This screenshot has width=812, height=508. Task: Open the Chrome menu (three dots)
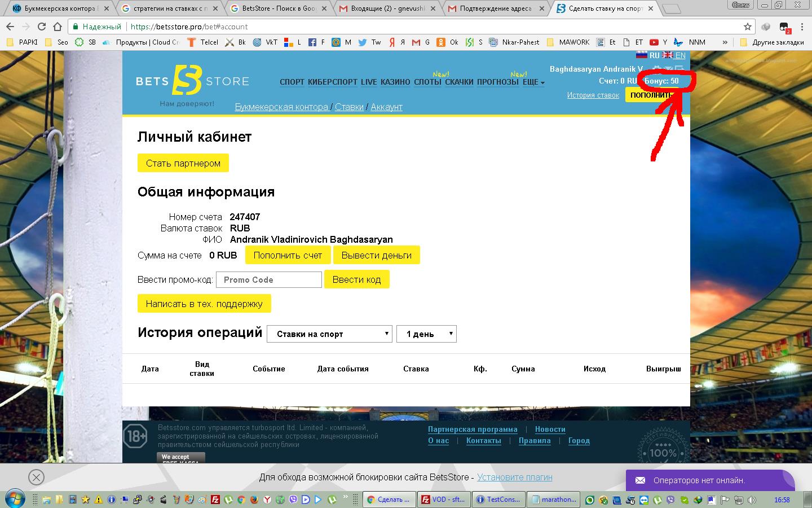[x=802, y=27]
